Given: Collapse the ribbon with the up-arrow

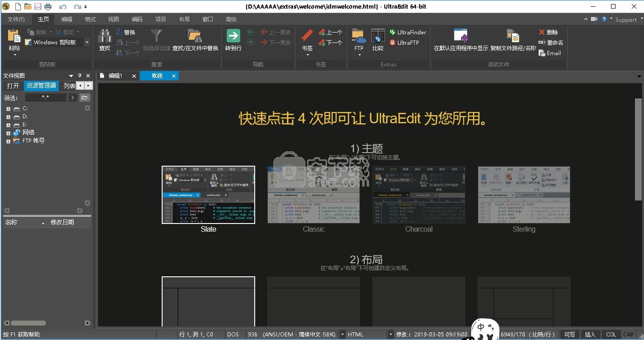Looking at the screenshot, I should pyautogui.click(x=587, y=19).
